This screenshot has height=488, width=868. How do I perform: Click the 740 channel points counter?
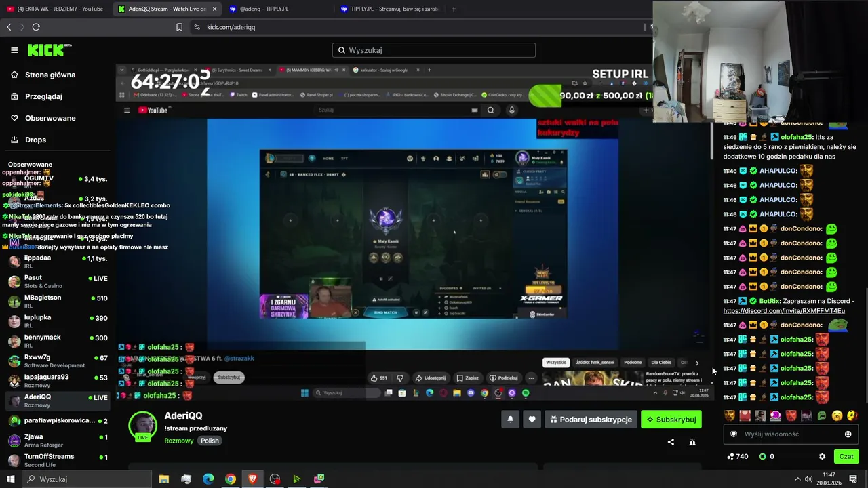pyautogui.click(x=737, y=456)
